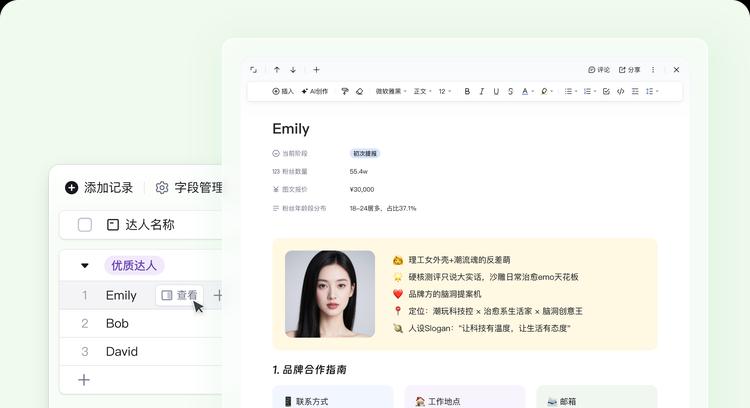Go to the previous record with up arrow
Viewport: 750px width, 408px height.
(277, 70)
